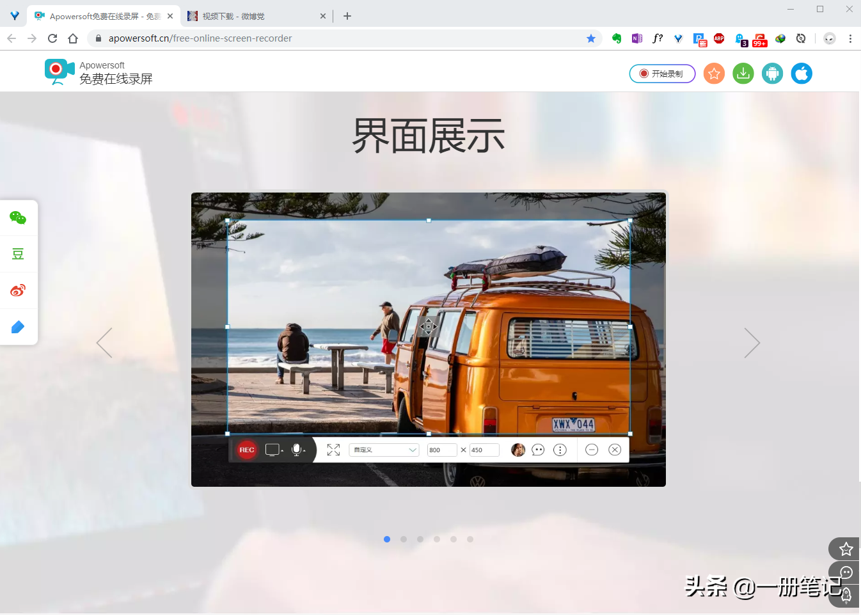Go to next slide with right arrow
Viewport: 861px width, 616px height.
[x=752, y=343]
